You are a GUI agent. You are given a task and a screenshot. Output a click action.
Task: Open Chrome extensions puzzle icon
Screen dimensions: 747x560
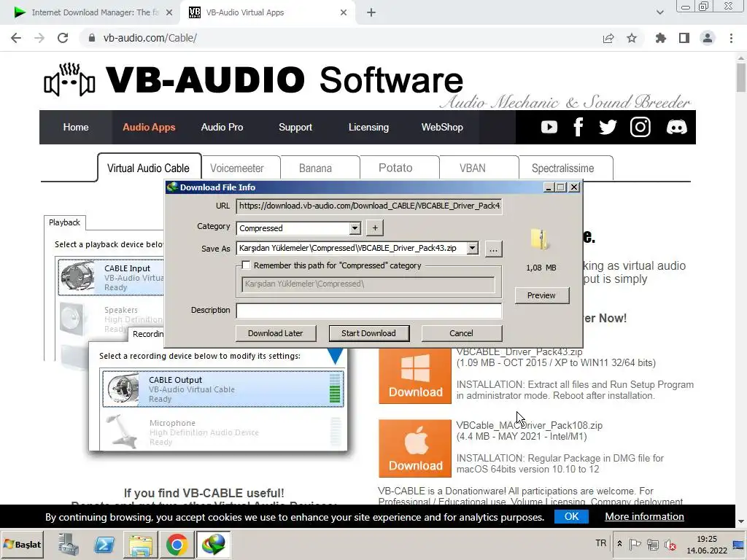pyautogui.click(x=661, y=38)
